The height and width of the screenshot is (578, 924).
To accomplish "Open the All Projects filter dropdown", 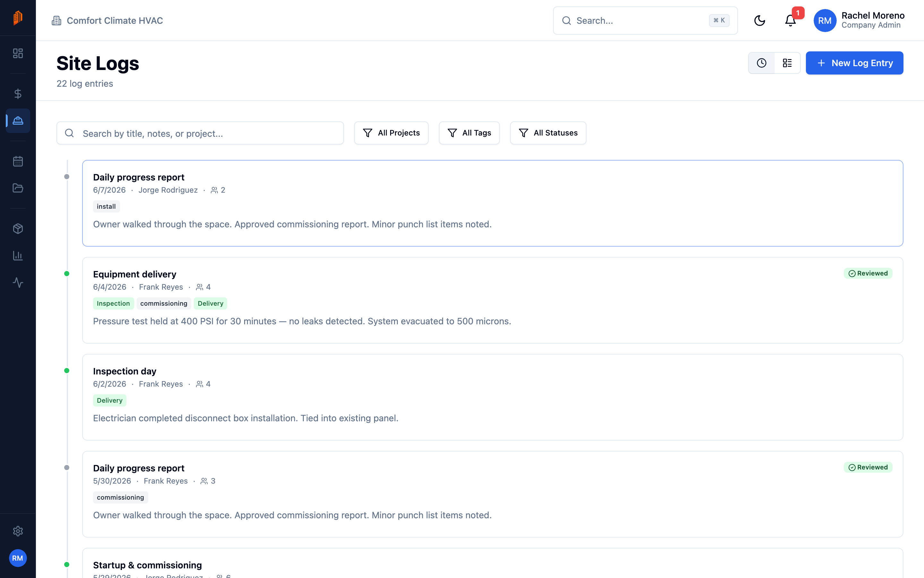I will point(391,133).
